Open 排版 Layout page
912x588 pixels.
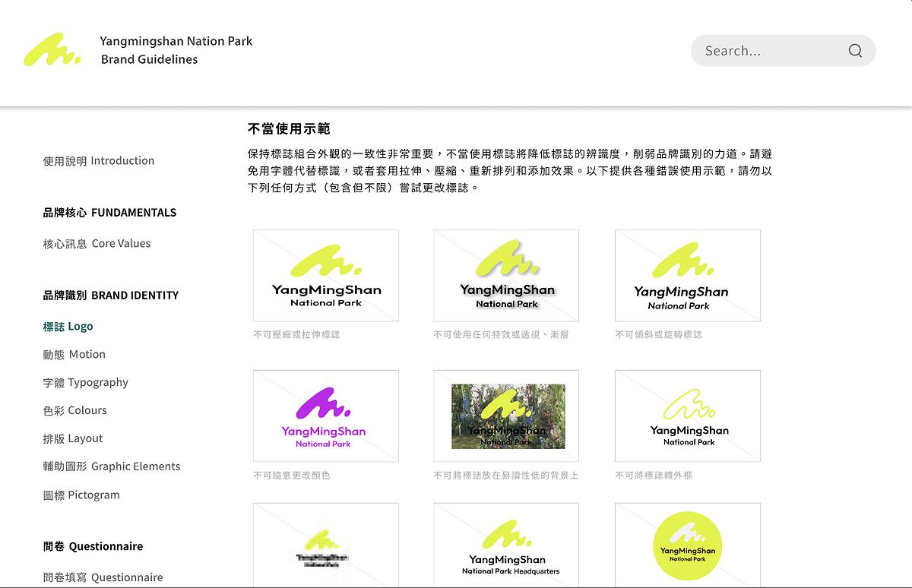72,439
